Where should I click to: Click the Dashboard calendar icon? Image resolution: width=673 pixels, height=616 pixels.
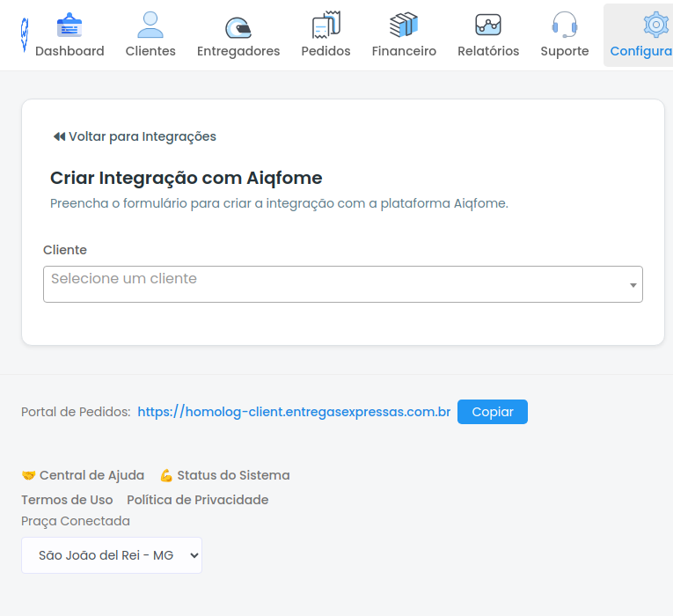tap(69, 25)
